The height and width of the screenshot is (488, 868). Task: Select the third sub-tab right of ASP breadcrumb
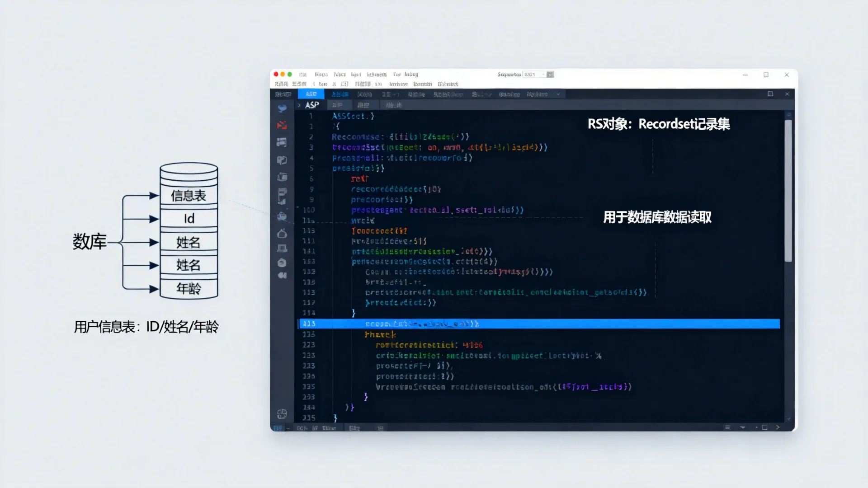pos(394,105)
